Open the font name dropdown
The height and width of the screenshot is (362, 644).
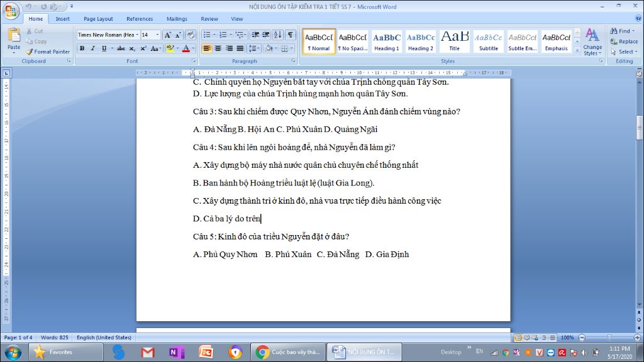pyautogui.click(x=137, y=35)
